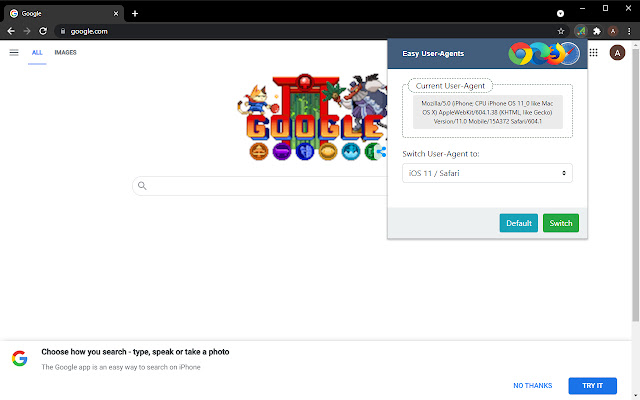Click NO THANKS on the app banner
640x400 pixels.
pyautogui.click(x=532, y=385)
